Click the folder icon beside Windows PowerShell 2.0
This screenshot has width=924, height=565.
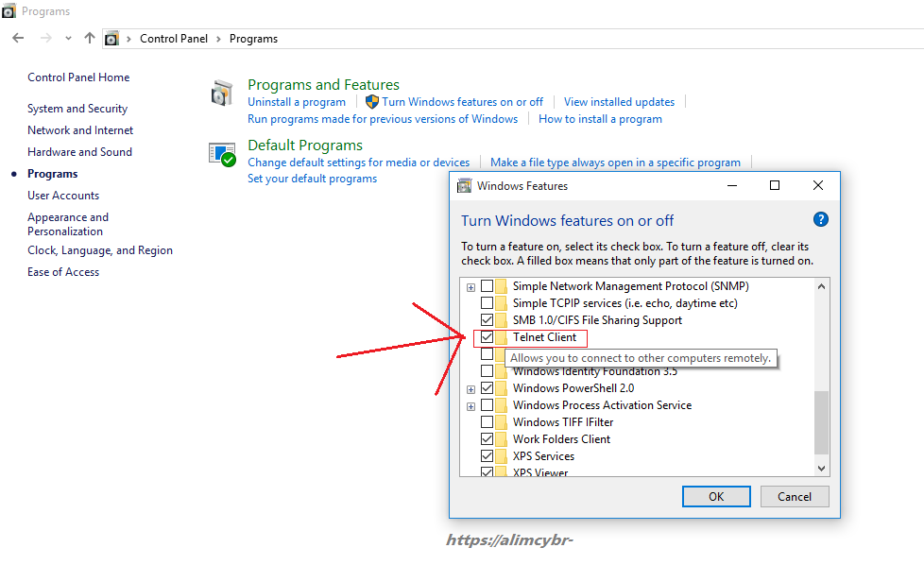501,389
